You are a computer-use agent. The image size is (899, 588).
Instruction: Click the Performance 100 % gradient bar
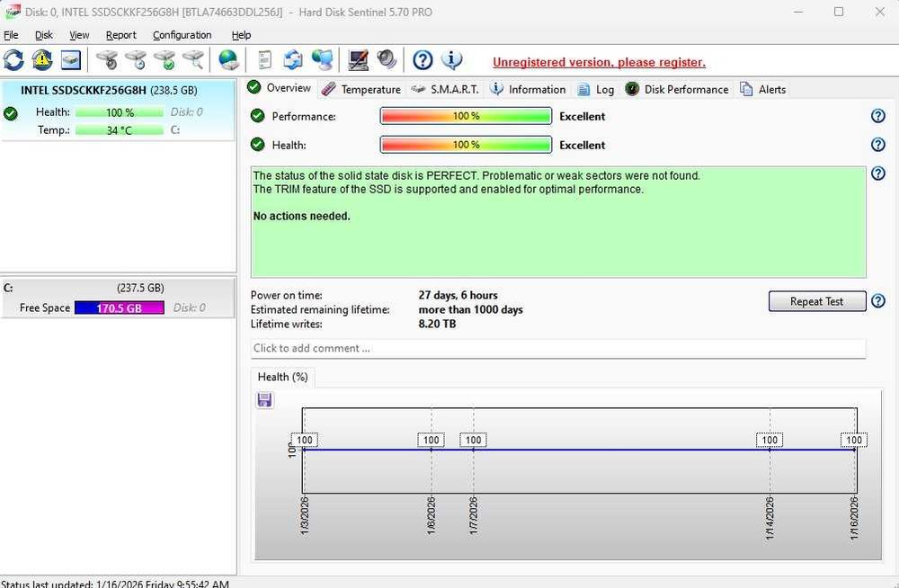tap(466, 116)
